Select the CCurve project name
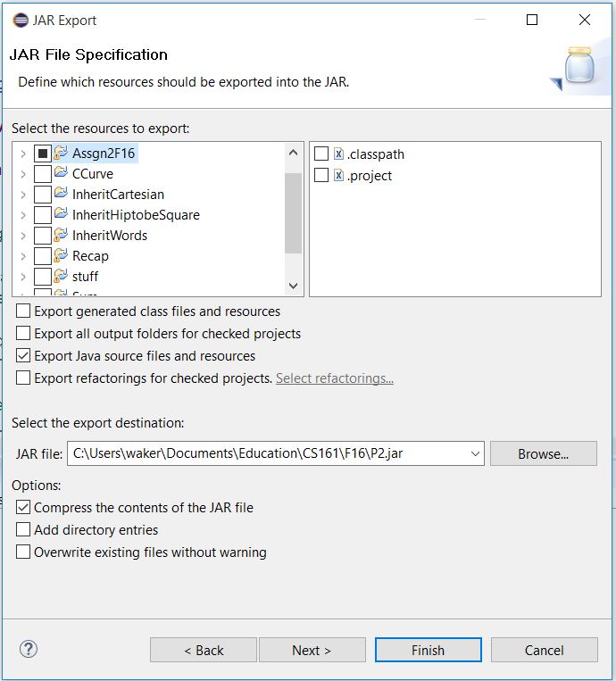 point(93,174)
